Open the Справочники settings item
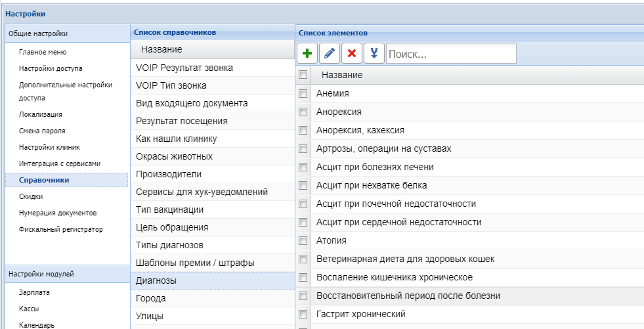This screenshot has height=329, width=644. [x=44, y=180]
